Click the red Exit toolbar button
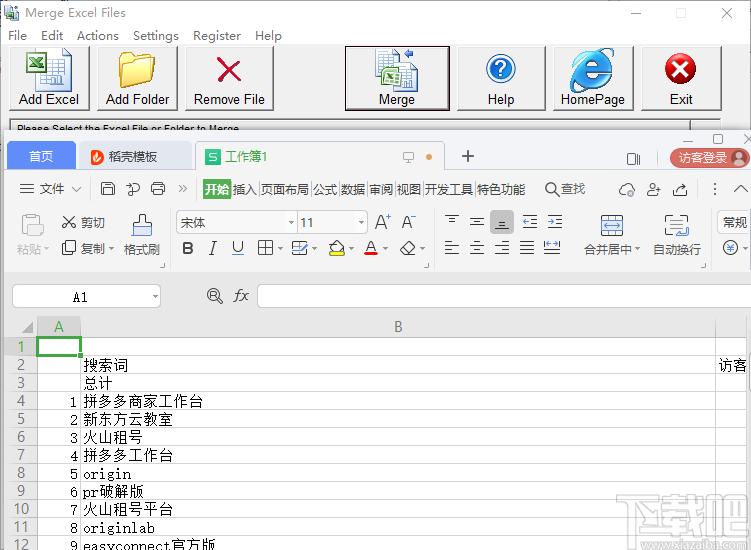 pos(681,79)
